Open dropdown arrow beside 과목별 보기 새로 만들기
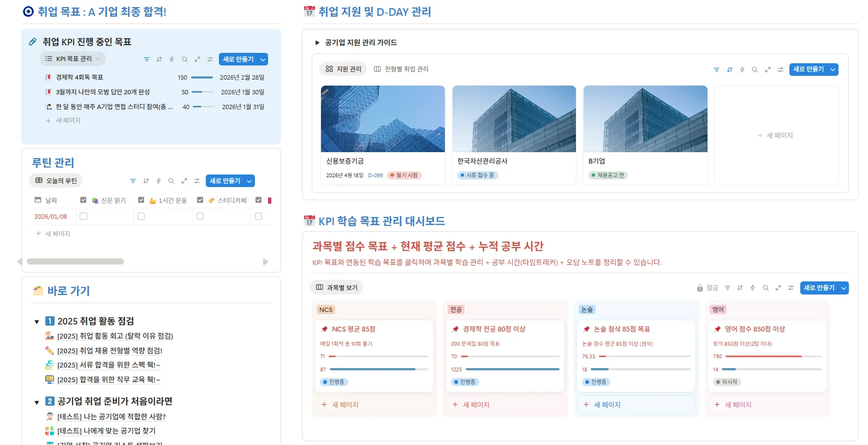This screenshot has width=868, height=445. (x=843, y=288)
